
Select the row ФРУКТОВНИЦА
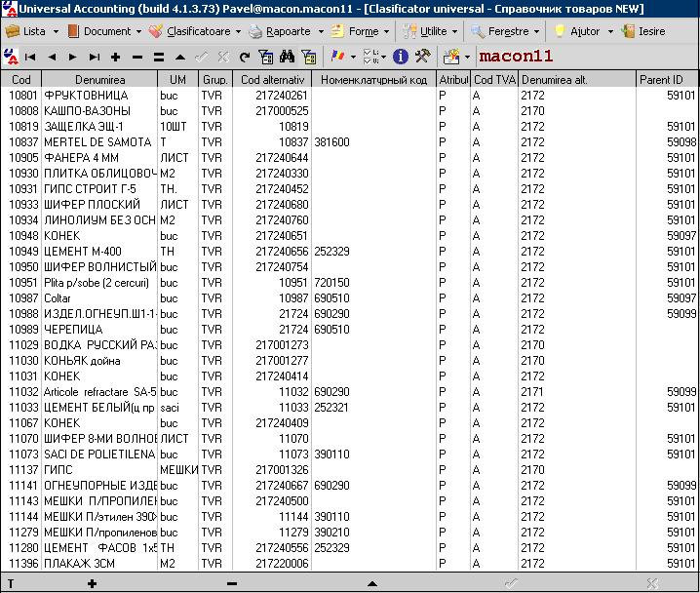pos(350,96)
